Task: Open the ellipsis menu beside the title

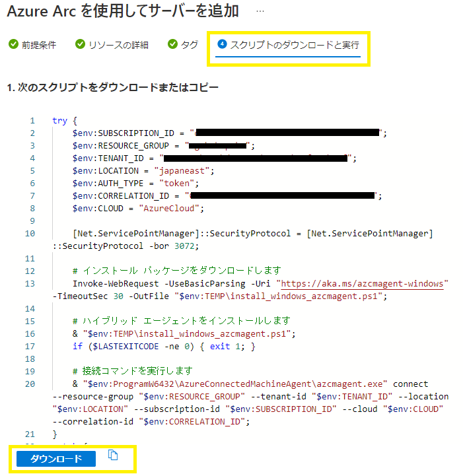Action: (x=260, y=11)
